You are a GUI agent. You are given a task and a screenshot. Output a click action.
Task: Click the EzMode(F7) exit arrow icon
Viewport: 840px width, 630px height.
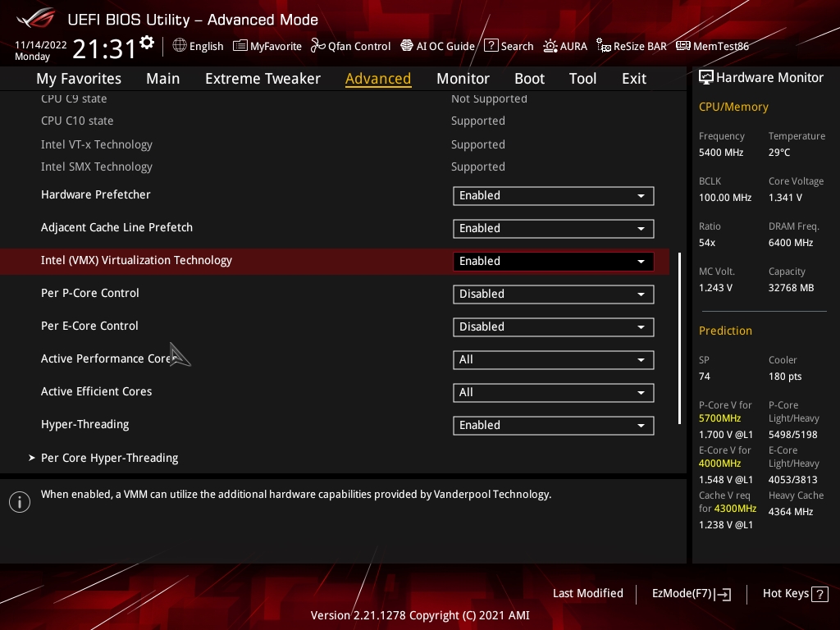tap(723, 594)
